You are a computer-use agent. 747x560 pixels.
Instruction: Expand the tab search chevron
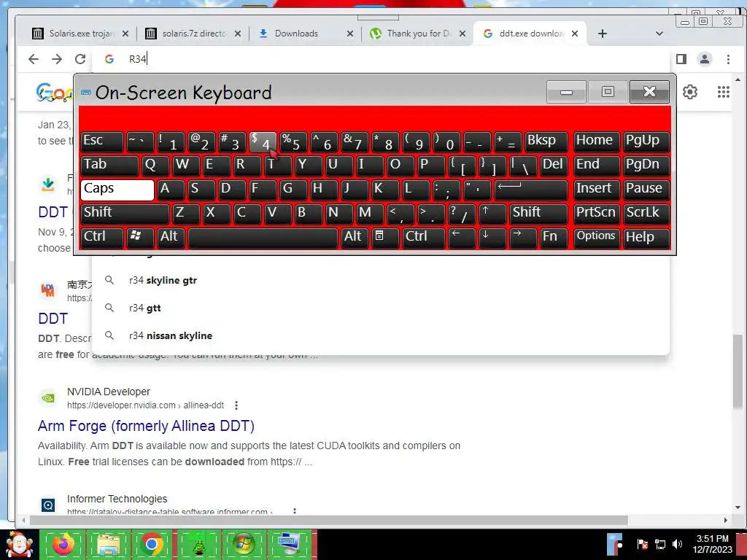[659, 34]
